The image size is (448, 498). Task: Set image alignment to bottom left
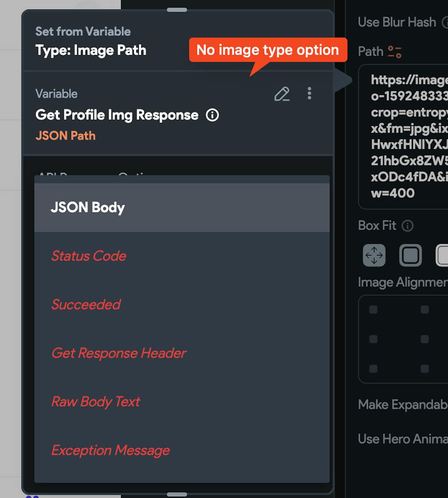tap(373, 369)
